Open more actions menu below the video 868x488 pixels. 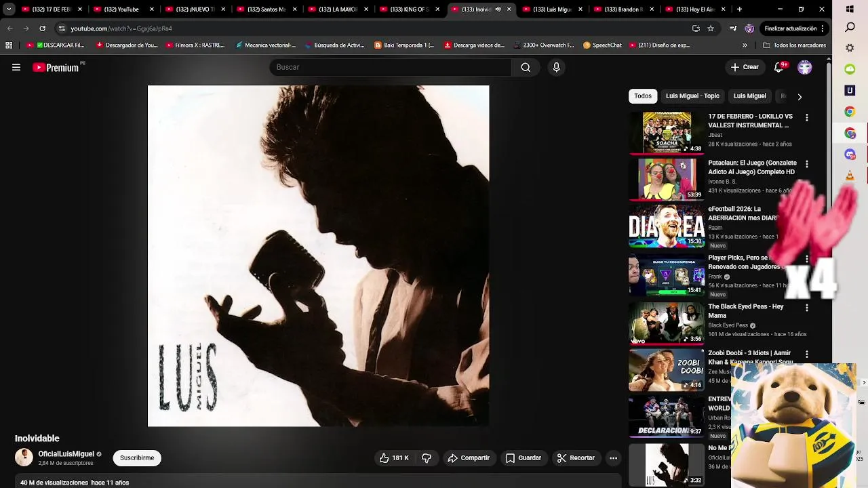613,458
